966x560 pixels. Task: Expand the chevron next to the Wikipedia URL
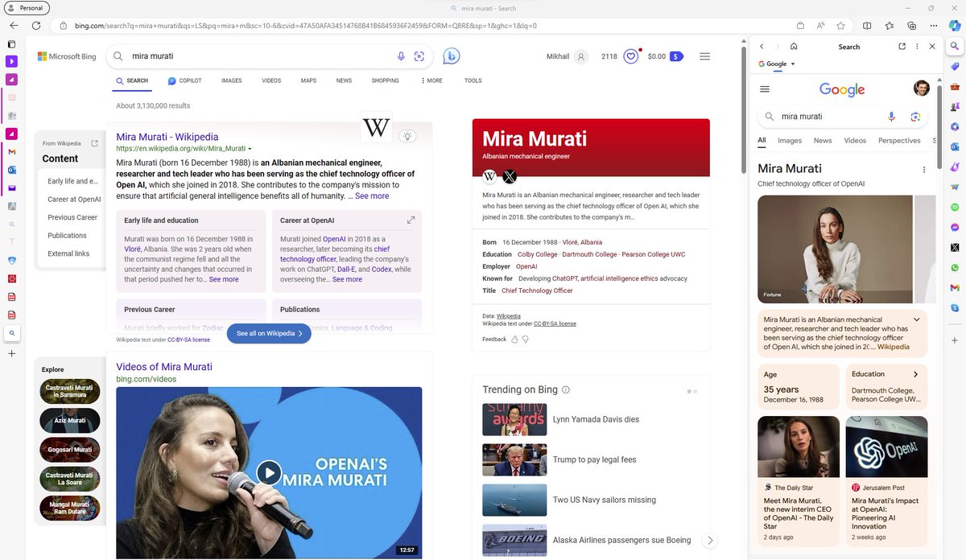pyautogui.click(x=249, y=148)
